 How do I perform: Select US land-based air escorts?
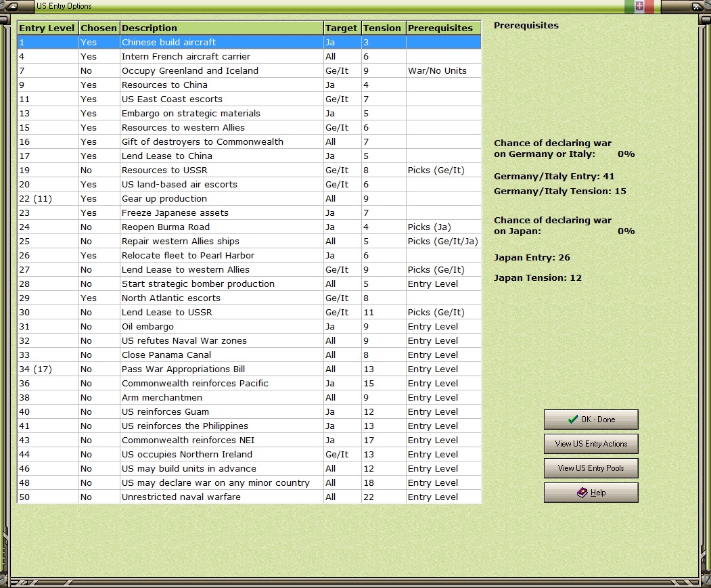point(249,184)
